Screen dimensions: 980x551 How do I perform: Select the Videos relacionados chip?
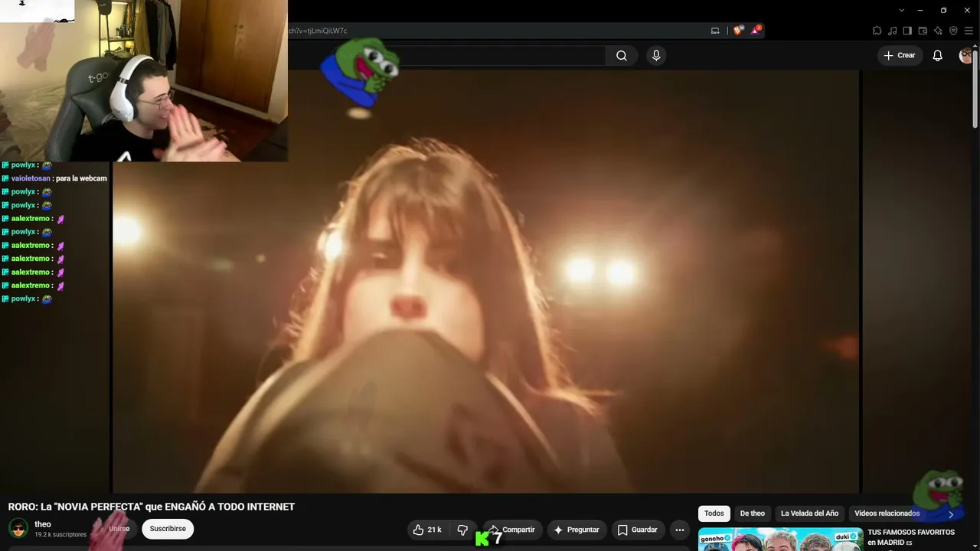(887, 514)
